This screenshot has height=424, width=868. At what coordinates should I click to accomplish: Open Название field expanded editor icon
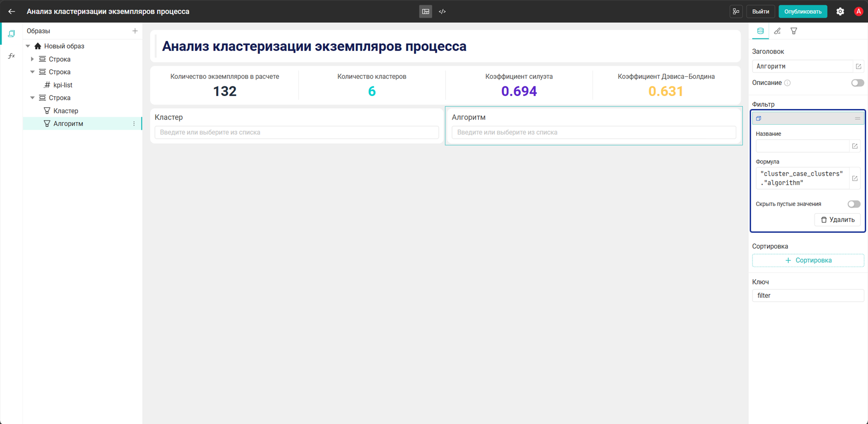[855, 146]
